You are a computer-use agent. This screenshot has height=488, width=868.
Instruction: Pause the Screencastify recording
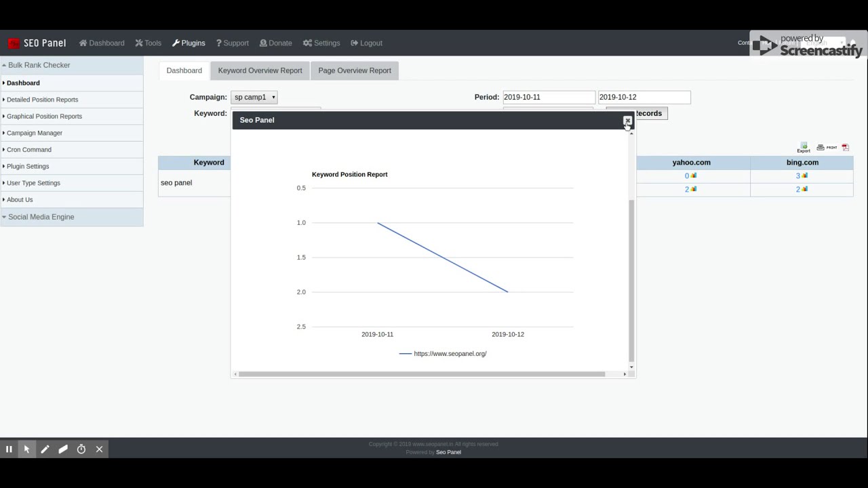pyautogui.click(x=9, y=449)
